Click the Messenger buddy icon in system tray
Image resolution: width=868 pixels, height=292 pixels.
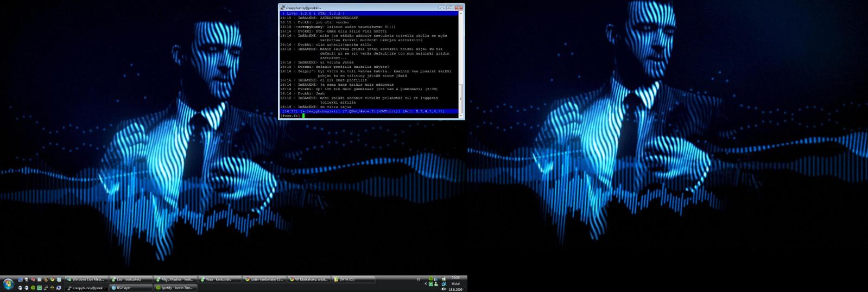pos(436,284)
